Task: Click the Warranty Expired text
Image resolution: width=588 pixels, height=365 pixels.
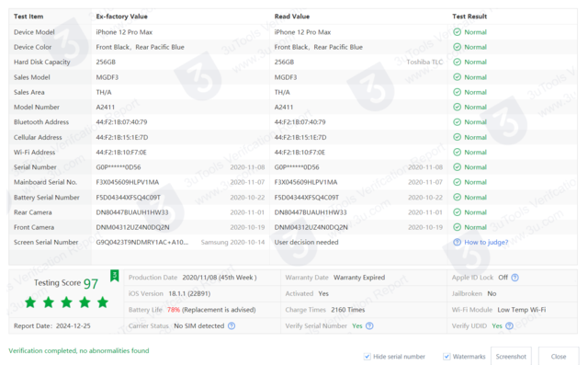Action: [359, 278]
